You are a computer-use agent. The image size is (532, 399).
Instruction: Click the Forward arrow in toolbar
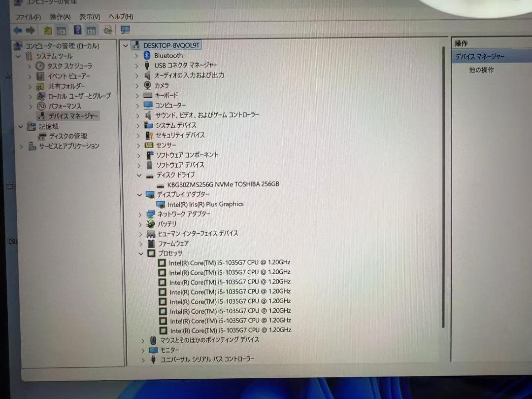(30, 31)
